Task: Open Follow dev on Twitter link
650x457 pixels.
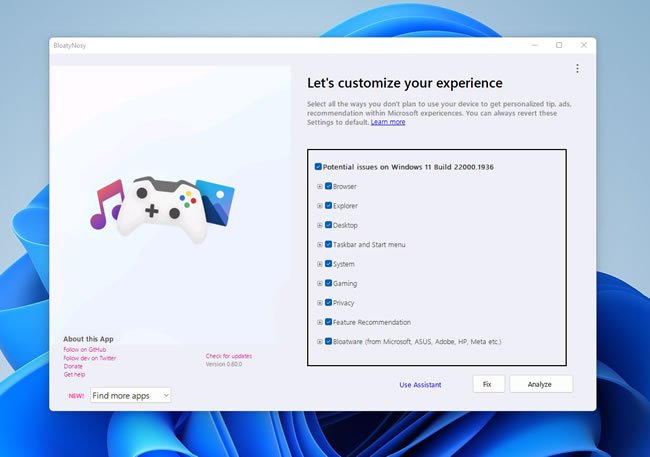Action: pos(90,358)
